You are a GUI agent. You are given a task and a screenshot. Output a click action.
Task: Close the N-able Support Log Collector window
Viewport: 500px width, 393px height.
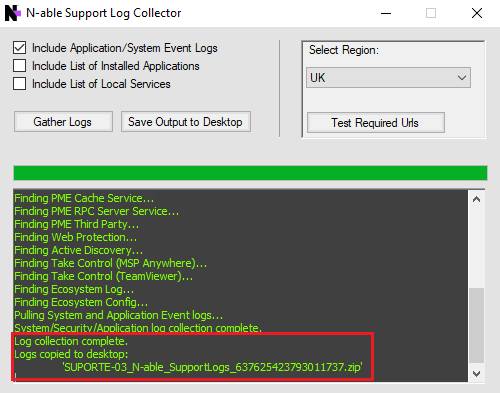477,13
